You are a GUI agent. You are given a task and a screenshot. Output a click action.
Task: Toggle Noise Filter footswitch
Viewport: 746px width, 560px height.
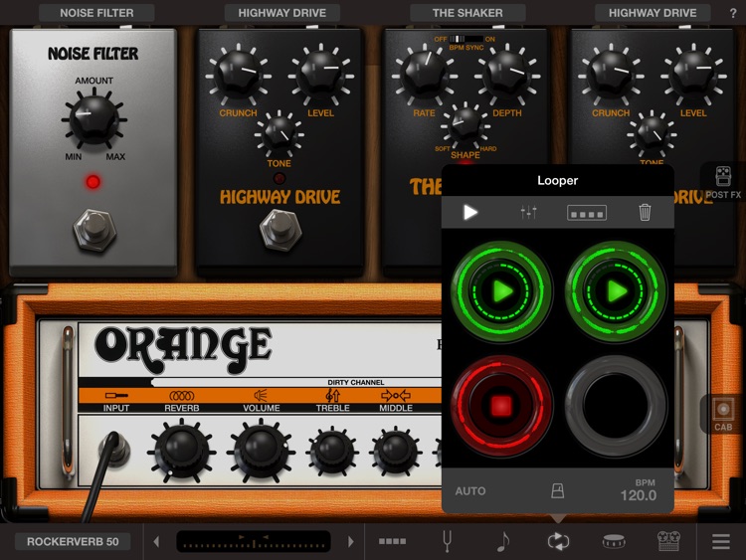[94, 231]
